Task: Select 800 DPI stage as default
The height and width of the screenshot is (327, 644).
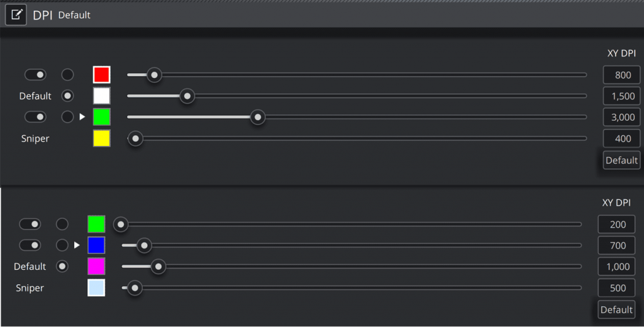Action: [67, 75]
